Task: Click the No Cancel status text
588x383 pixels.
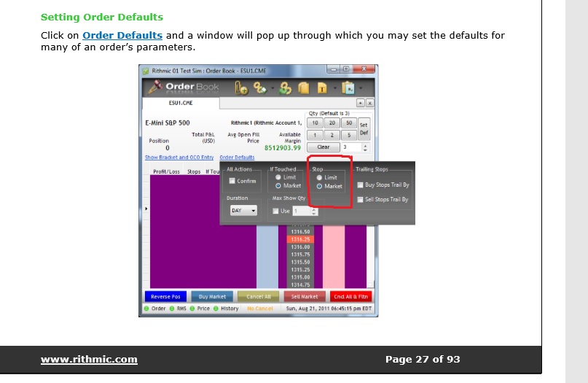Action: (260, 309)
